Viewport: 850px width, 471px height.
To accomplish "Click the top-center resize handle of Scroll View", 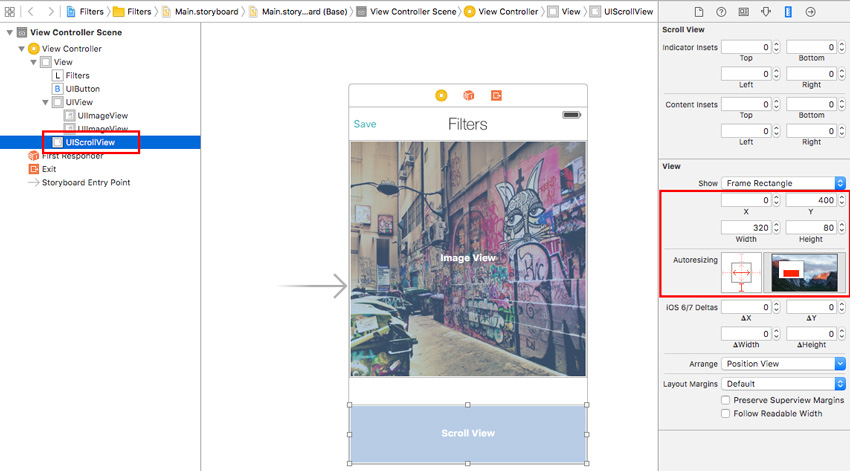I will pyautogui.click(x=468, y=405).
